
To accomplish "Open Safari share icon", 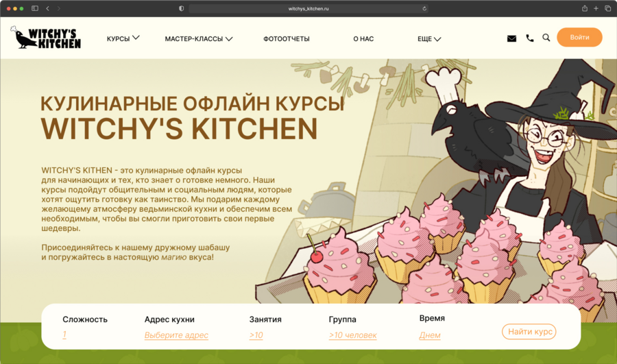I will coord(585,8).
